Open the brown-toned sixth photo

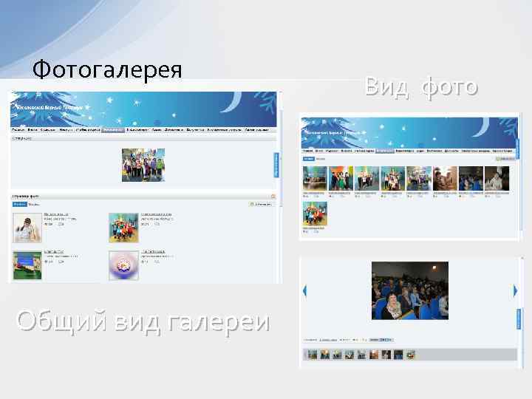[445, 179]
